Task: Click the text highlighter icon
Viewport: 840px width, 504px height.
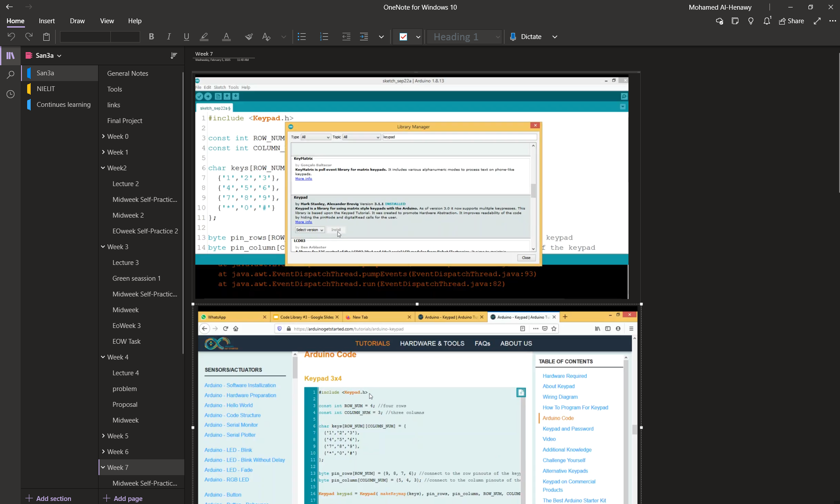Action: tap(204, 37)
